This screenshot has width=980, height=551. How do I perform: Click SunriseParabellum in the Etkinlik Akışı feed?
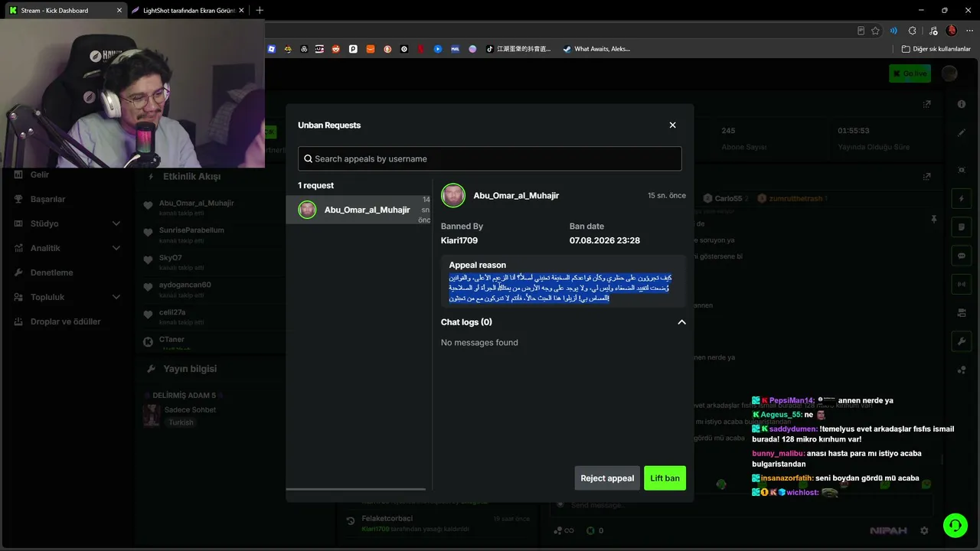191,230
